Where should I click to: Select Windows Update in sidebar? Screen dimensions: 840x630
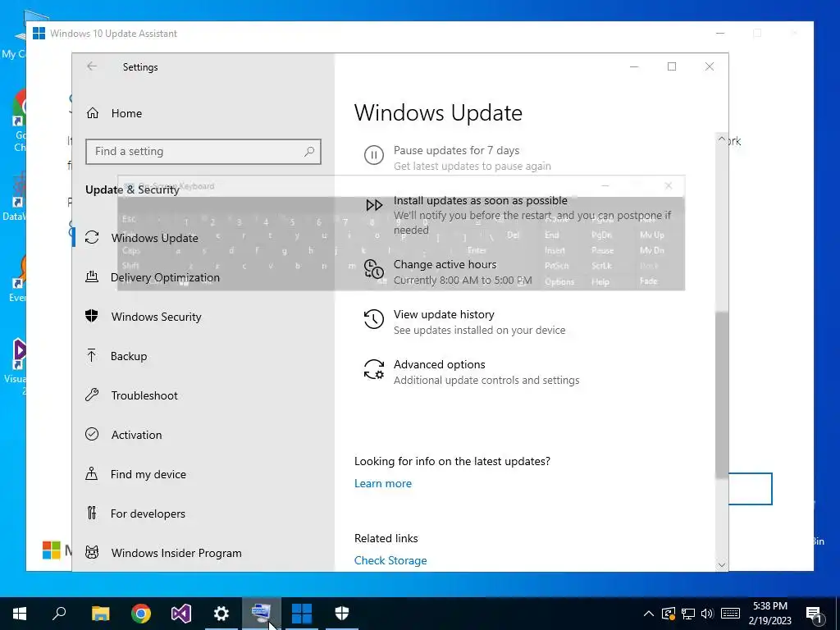point(203,237)
